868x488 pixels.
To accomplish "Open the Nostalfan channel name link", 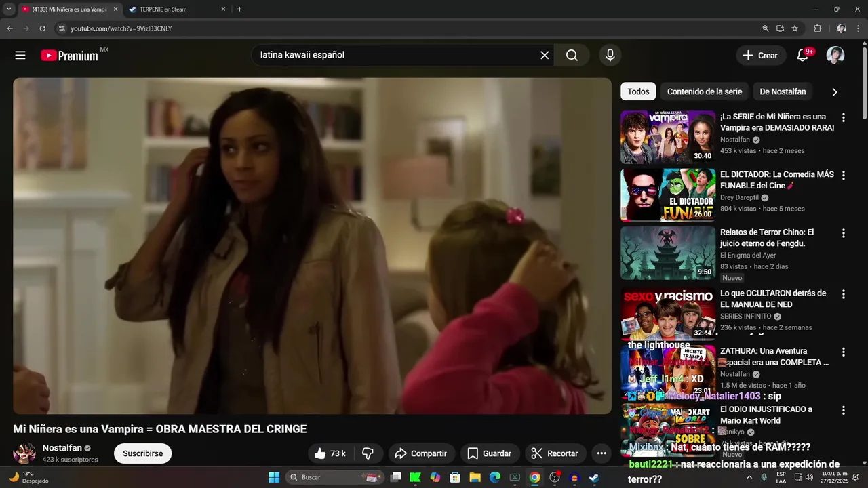I will coord(62,448).
